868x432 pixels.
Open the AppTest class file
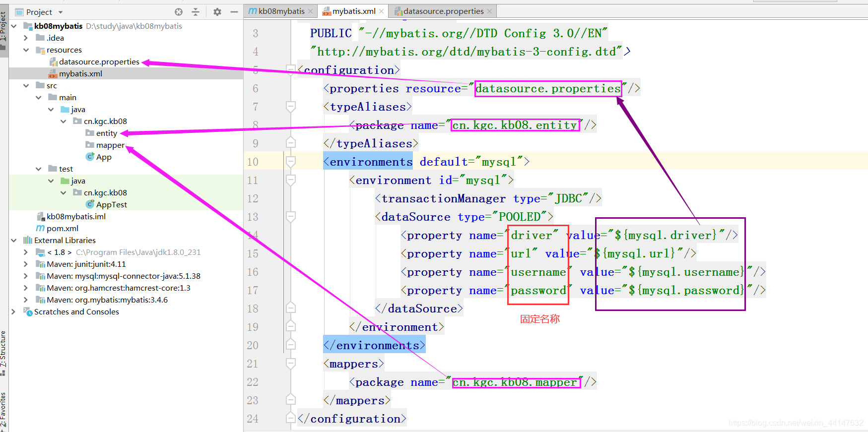(112, 204)
